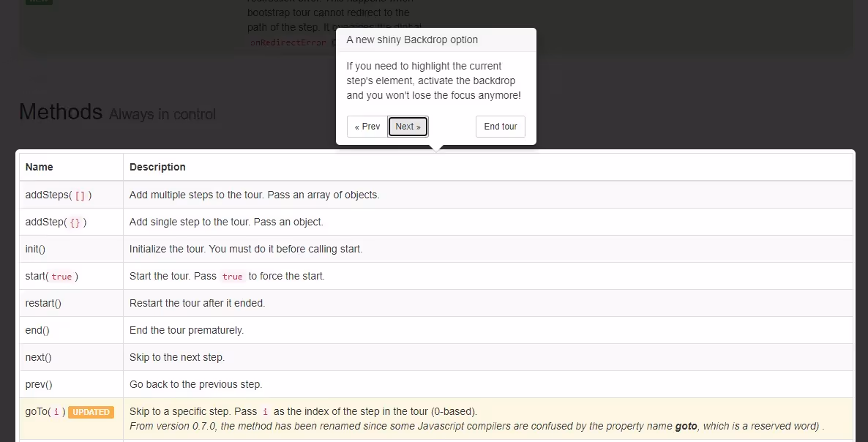The image size is (868, 442).
Task: Click the popover text about highlighting the step's element
Action: 433,80
